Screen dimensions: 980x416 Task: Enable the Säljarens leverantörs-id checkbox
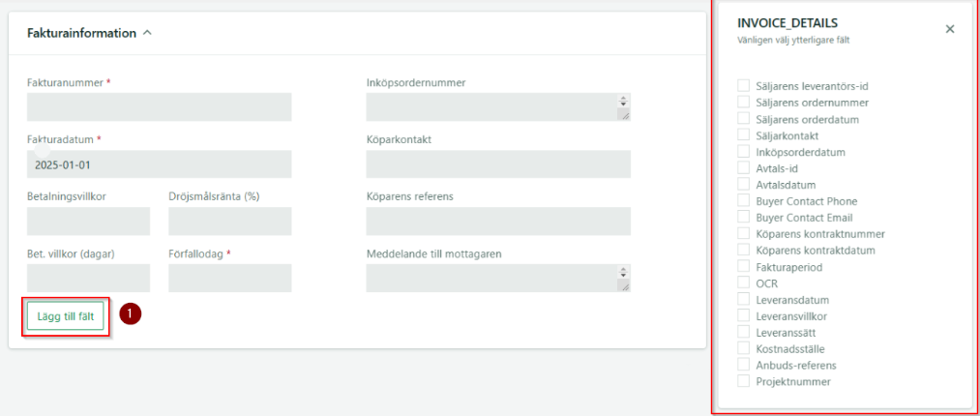744,86
